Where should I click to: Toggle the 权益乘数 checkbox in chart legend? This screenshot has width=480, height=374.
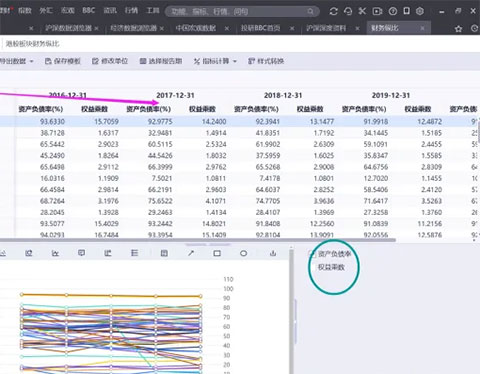pyautogui.click(x=312, y=267)
